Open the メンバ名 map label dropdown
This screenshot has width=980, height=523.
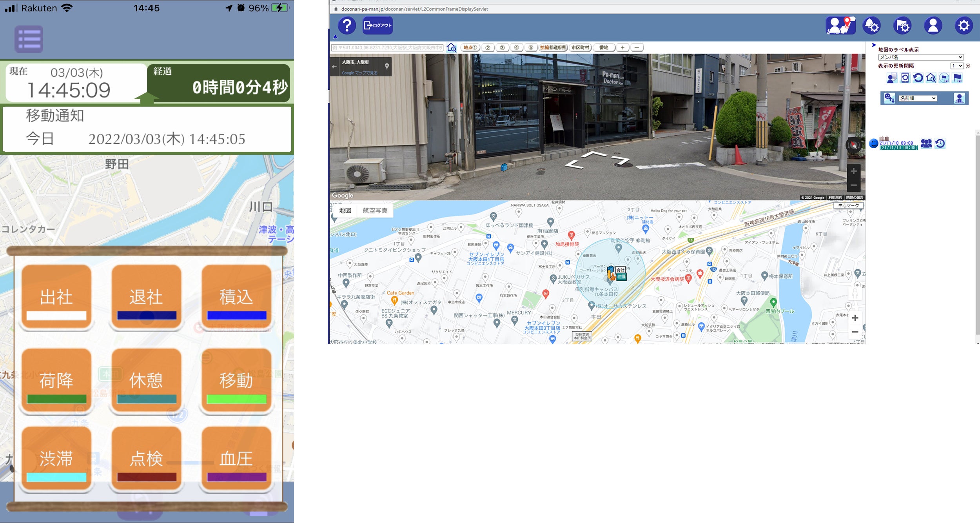(920, 57)
